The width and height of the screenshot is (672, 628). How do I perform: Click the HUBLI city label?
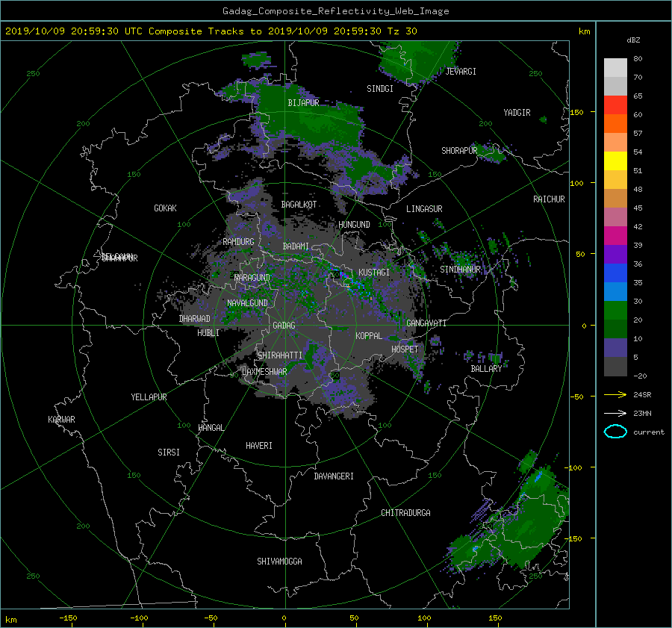click(x=208, y=333)
